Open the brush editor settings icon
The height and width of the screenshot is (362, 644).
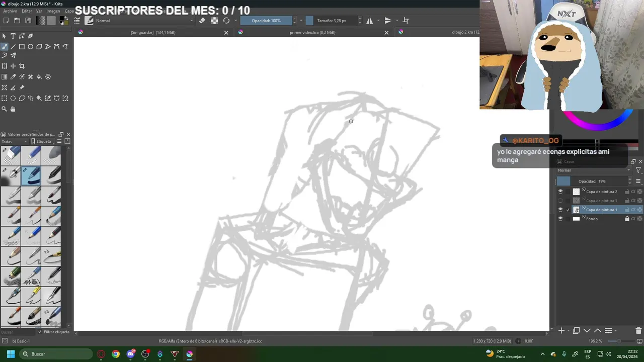click(77, 21)
